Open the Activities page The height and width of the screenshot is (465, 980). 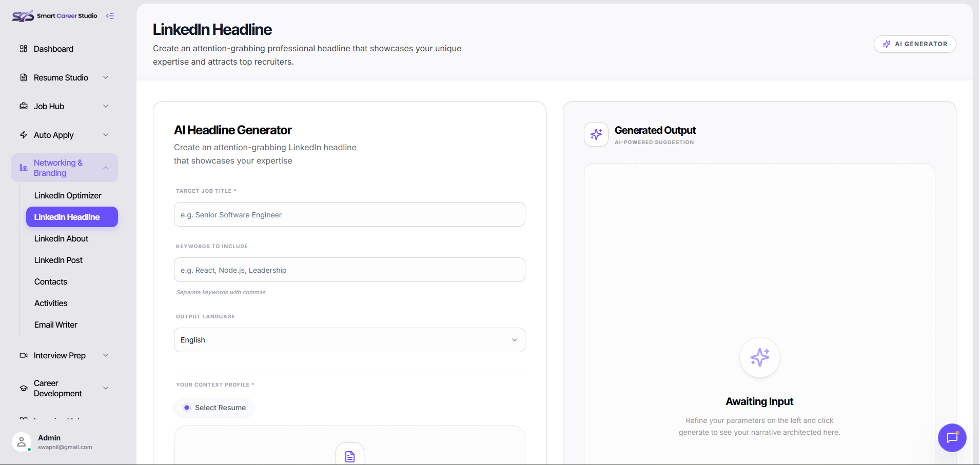point(51,303)
